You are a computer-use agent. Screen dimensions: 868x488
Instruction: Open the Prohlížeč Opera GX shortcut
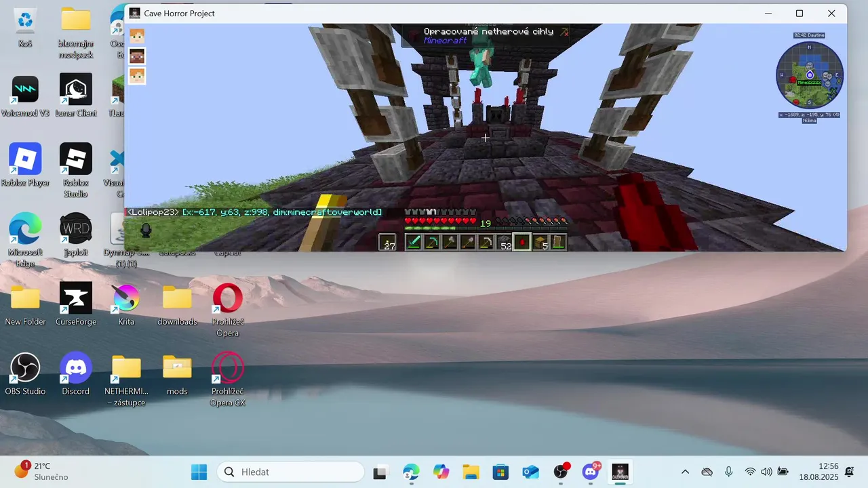[x=228, y=380]
